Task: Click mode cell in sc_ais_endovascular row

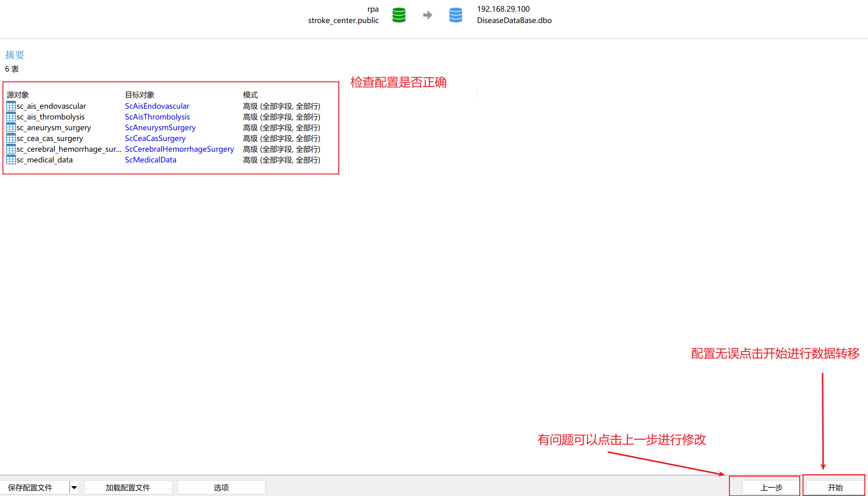Action: (281, 106)
